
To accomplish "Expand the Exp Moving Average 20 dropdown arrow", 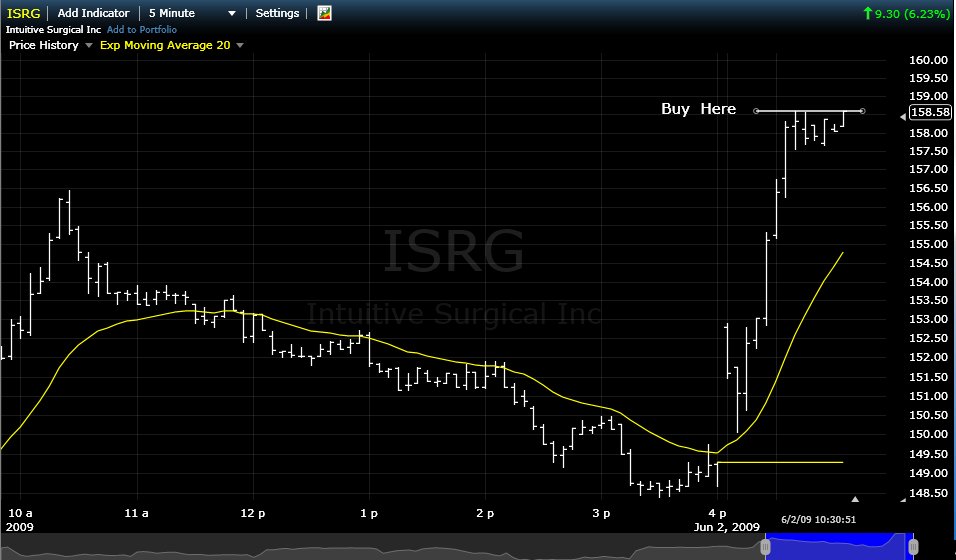I will tap(240, 45).
